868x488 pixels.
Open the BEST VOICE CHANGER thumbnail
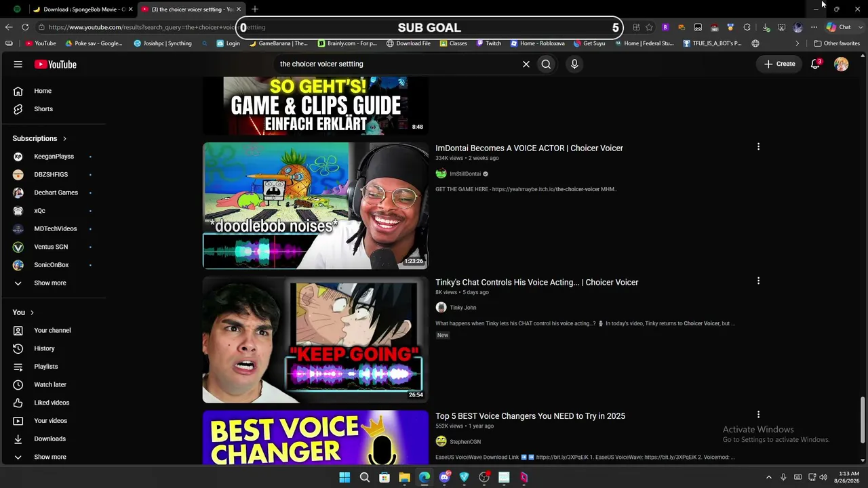pos(315,438)
